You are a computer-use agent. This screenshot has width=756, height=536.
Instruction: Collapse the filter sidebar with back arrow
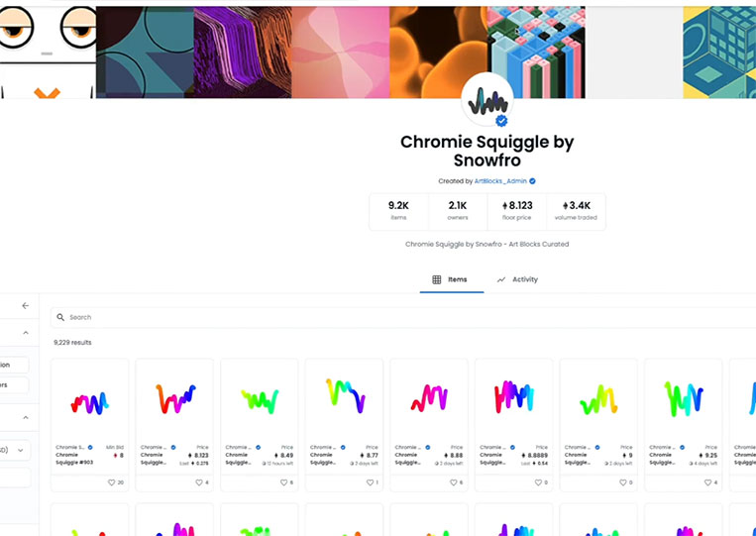coord(26,305)
